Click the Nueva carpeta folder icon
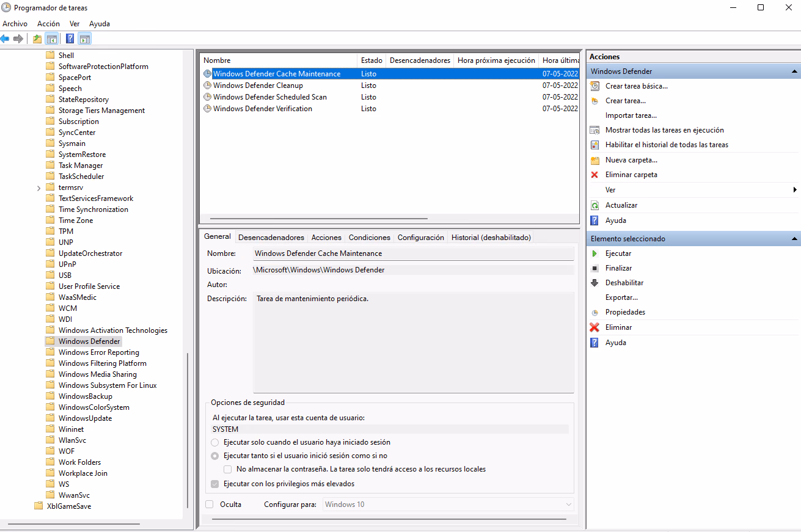Viewport: 801px width, 532px height. click(594, 160)
